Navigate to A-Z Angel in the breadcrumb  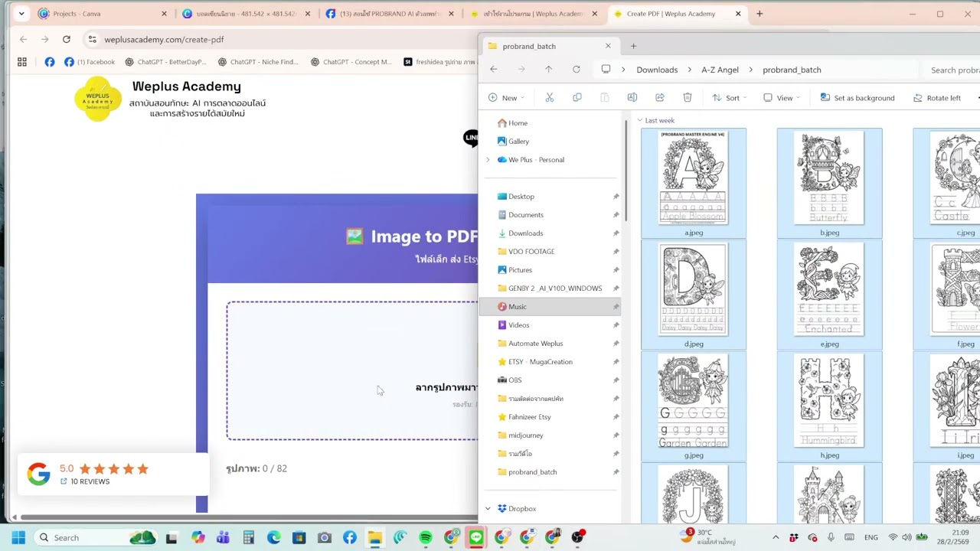point(720,70)
